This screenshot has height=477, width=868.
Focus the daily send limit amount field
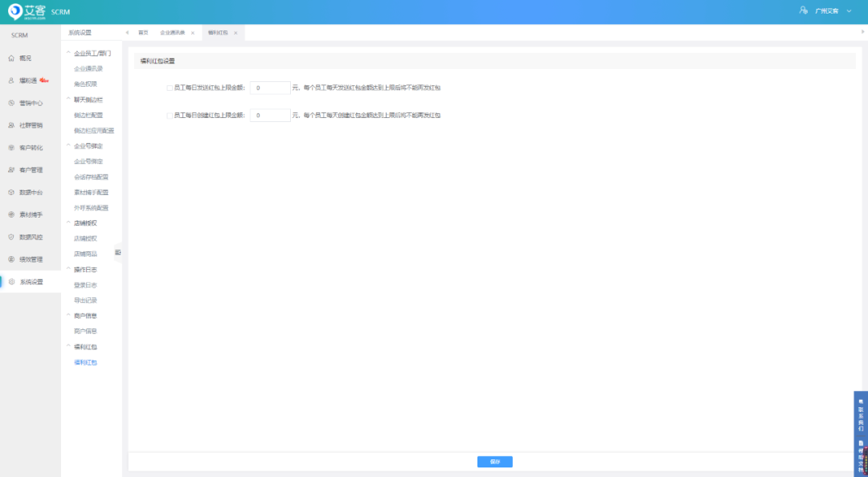point(269,88)
